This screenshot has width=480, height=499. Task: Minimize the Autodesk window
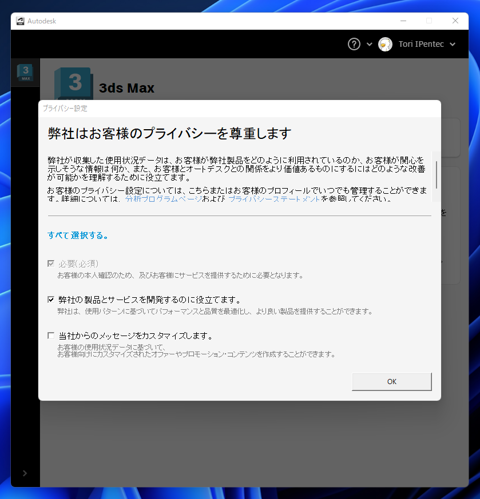[403, 21]
